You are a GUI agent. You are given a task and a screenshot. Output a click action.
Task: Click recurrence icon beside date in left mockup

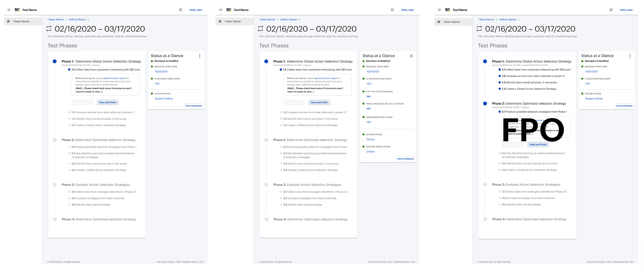pyautogui.click(x=49, y=29)
